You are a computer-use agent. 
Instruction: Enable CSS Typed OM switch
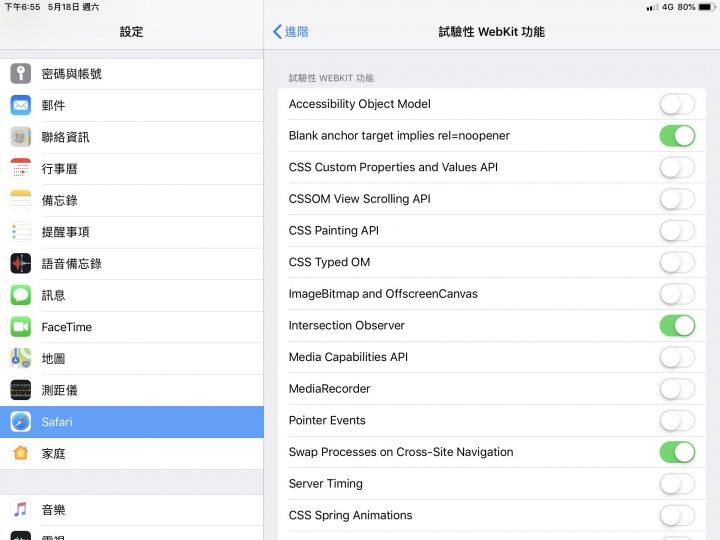pyautogui.click(x=677, y=263)
